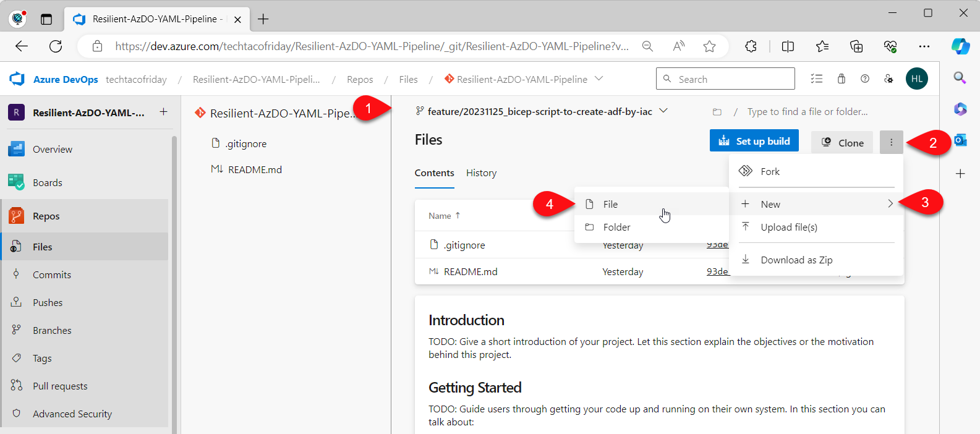This screenshot has height=434, width=980.
Task: Click the Search input field
Action: 725,79
